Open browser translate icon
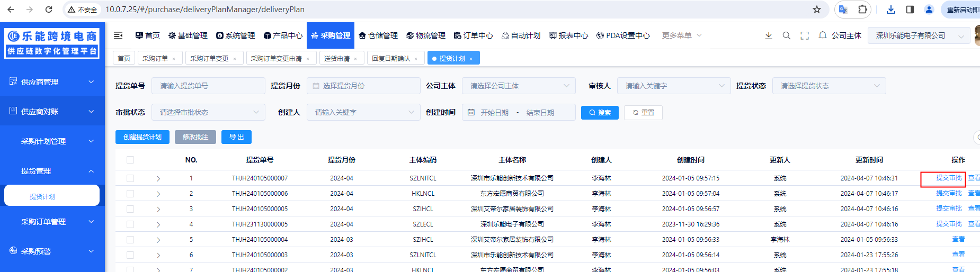The height and width of the screenshot is (272, 980). point(843,10)
